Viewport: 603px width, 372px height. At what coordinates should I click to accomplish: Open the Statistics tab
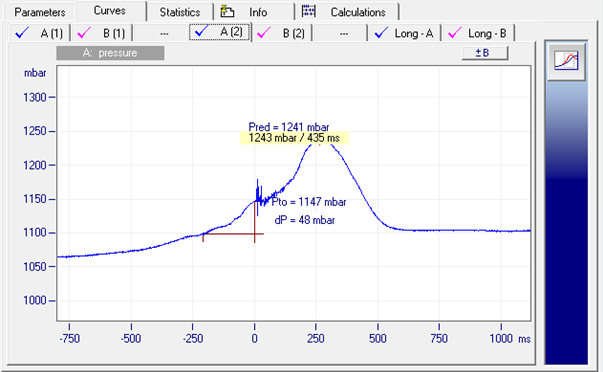[x=180, y=12]
